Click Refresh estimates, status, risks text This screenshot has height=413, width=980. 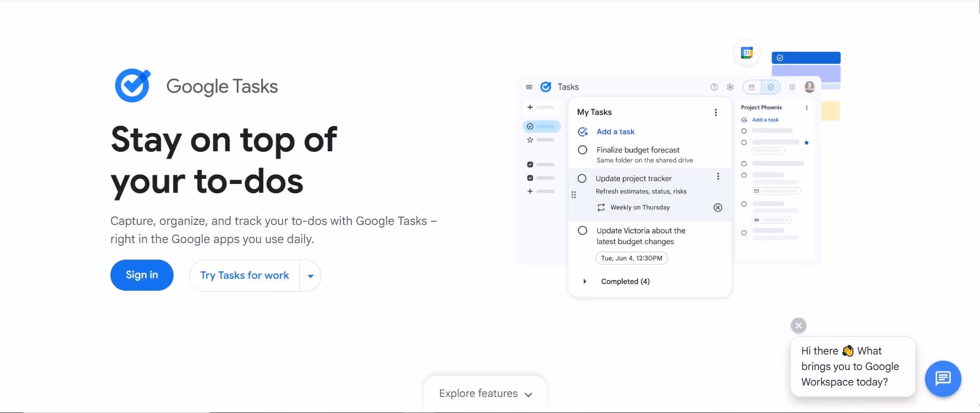[641, 191]
